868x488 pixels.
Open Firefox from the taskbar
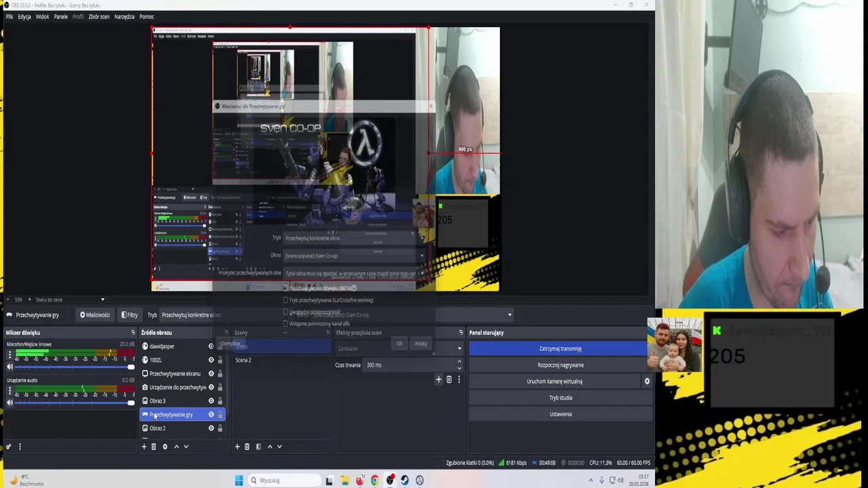pyautogui.click(x=359, y=481)
